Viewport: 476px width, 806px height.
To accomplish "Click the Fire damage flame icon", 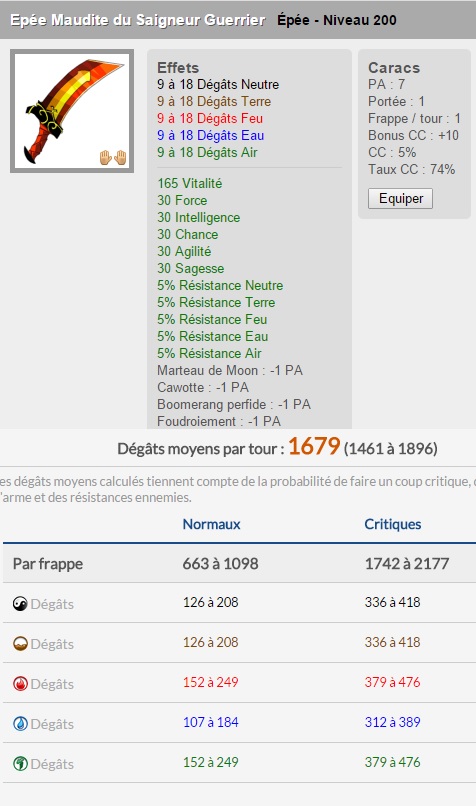I will [x=20, y=684].
